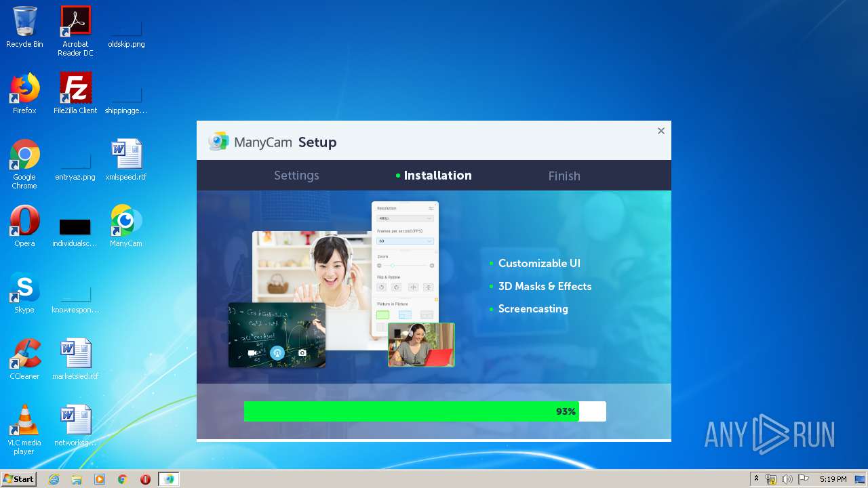Open the ManyCam desktop shortcut
The image size is (868, 488).
(126, 226)
